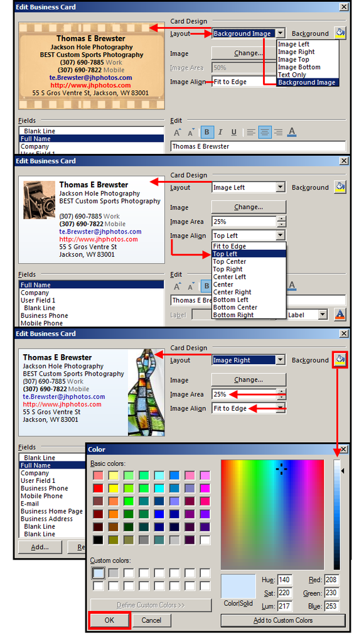
Task: Click the Hue value field
Action: (284, 580)
